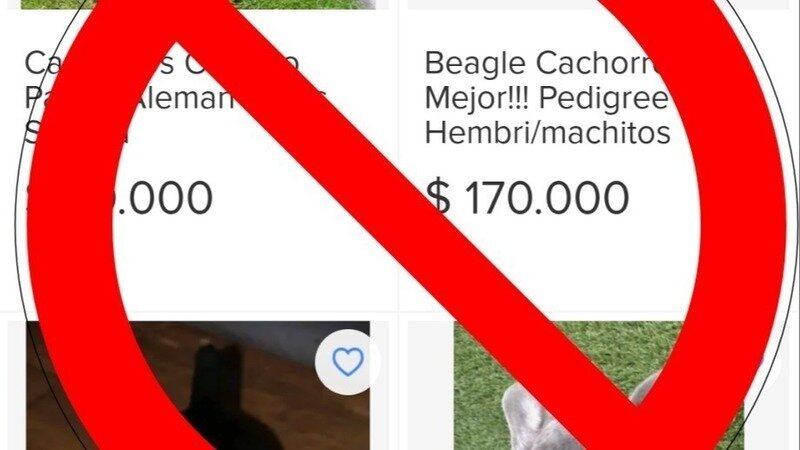The height and width of the screenshot is (450, 800).
Task: Click the $ 170.000 price
Action: point(527,197)
